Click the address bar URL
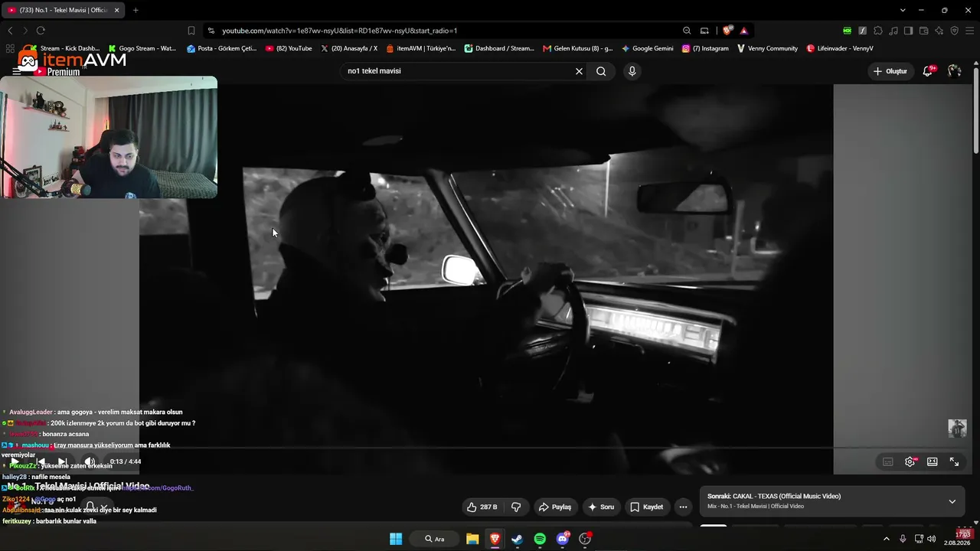Image resolution: width=980 pixels, height=551 pixels. tap(339, 31)
